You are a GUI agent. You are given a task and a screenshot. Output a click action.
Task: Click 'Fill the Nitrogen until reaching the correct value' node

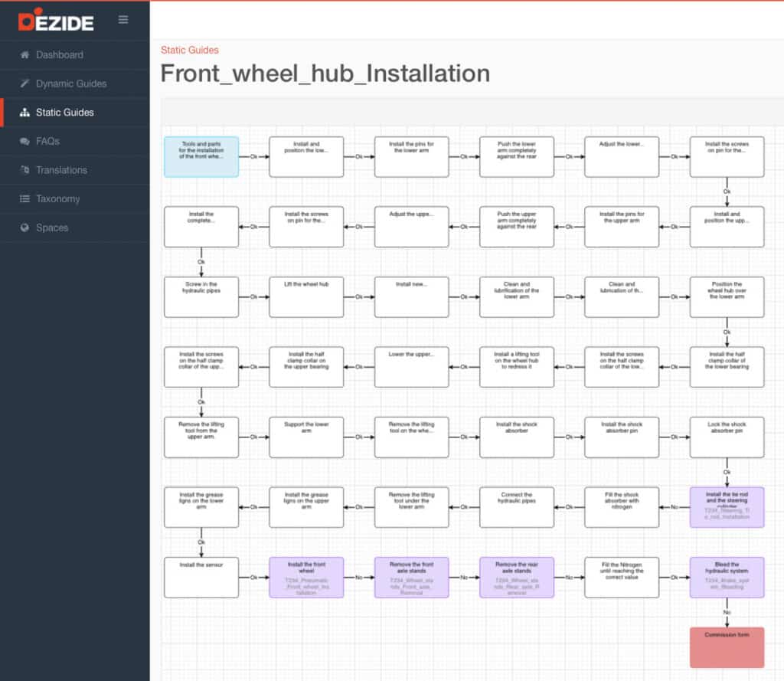coord(622,578)
